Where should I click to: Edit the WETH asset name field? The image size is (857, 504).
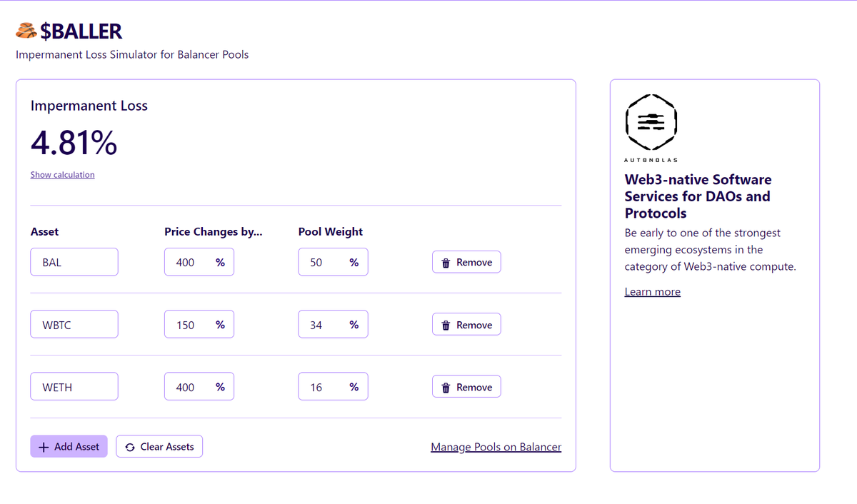[74, 387]
